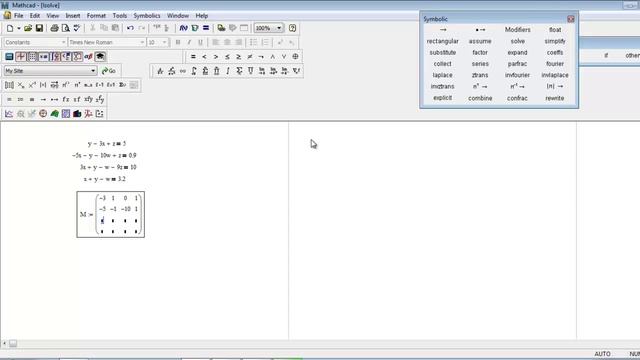Insert the not-equal Boolean operator

click(250, 57)
